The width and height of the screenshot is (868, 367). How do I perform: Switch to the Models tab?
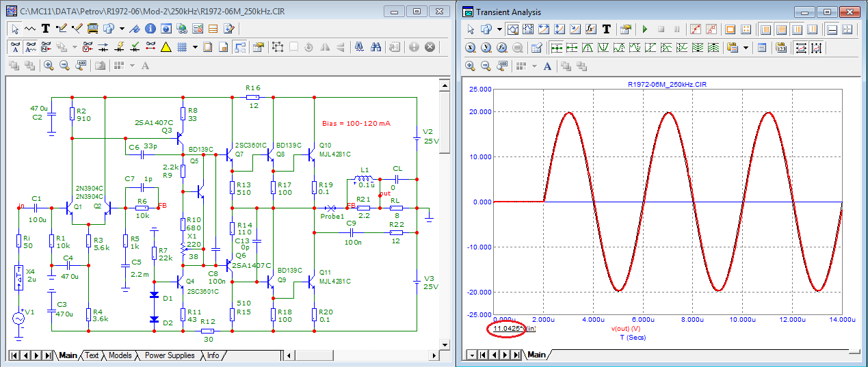(x=120, y=355)
